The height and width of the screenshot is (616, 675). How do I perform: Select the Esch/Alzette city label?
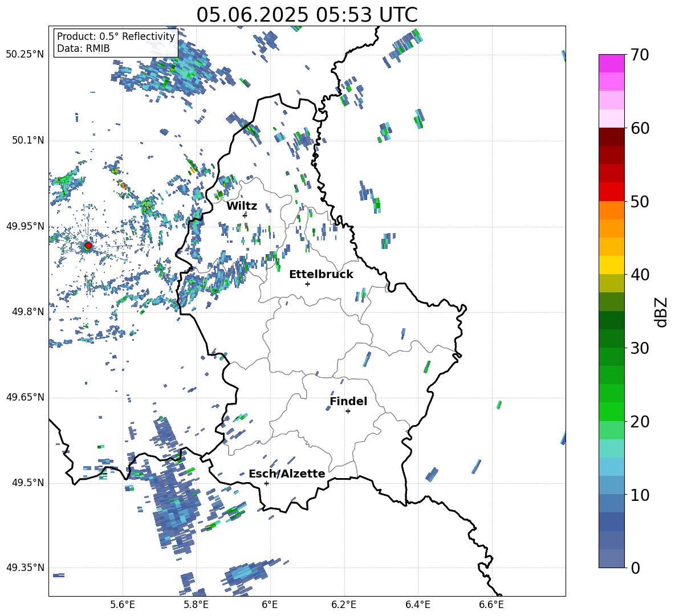(x=287, y=474)
